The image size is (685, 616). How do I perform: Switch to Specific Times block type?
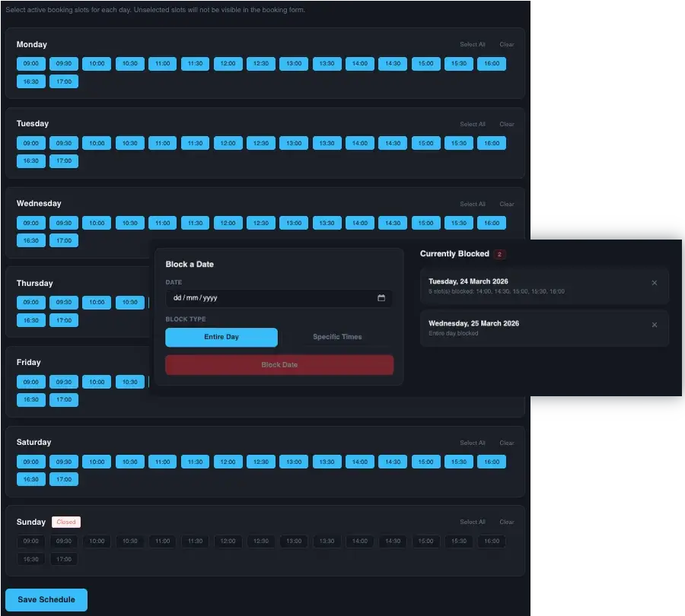pyautogui.click(x=337, y=337)
